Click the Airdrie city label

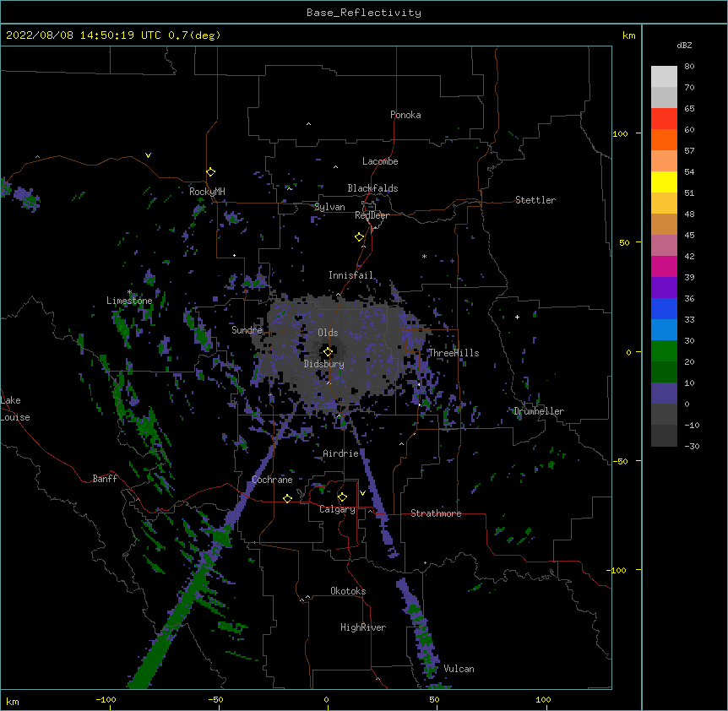tap(340, 453)
